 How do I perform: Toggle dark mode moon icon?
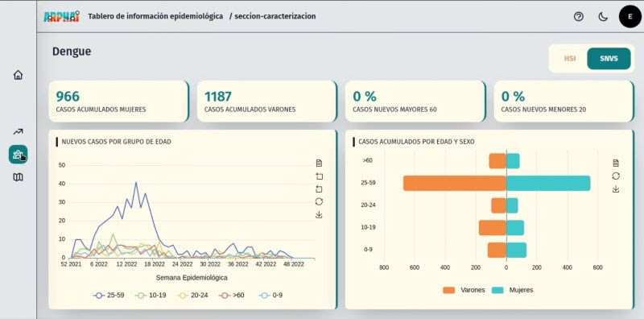602,16
